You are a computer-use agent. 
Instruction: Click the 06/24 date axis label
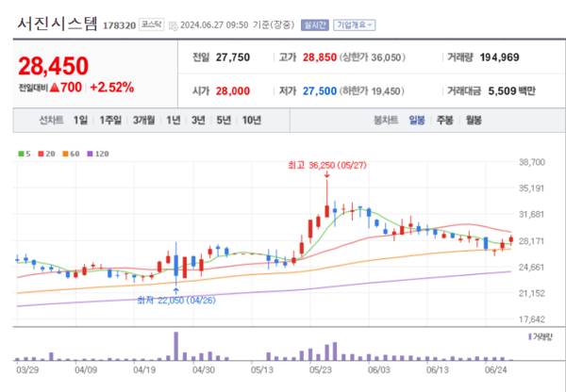coord(496,369)
